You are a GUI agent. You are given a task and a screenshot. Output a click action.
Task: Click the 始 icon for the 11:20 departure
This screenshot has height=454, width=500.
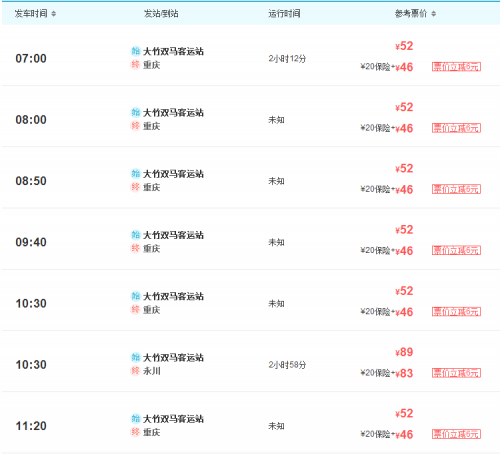pyautogui.click(x=135, y=418)
